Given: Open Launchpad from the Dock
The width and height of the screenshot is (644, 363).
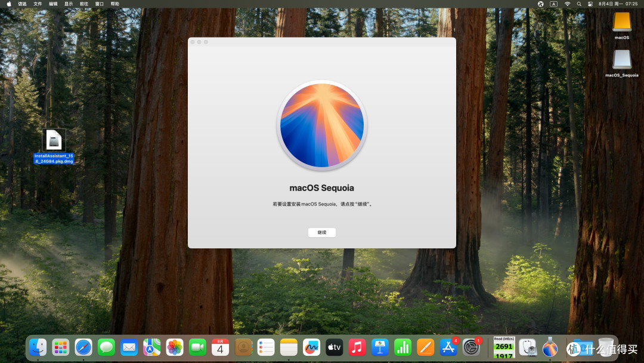Looking at the screenshot, I should 61,348.
